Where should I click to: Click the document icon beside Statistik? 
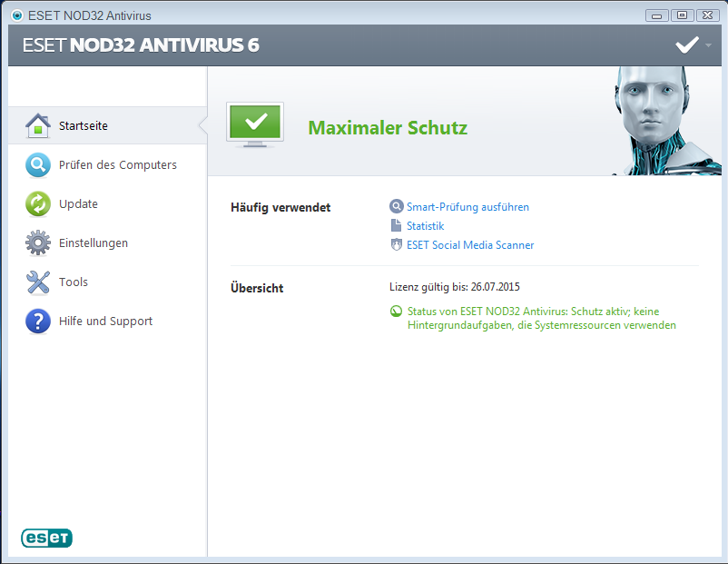point(396,225)
